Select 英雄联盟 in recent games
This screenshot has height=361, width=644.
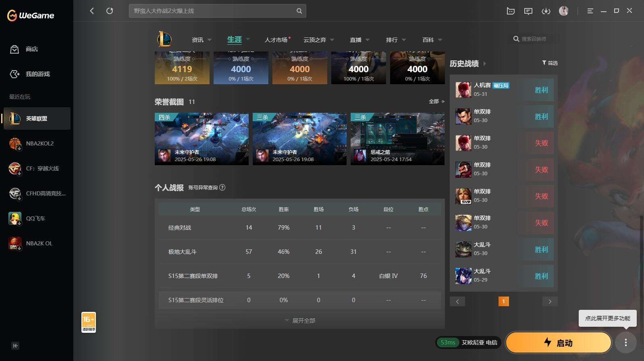pos(37,118)
